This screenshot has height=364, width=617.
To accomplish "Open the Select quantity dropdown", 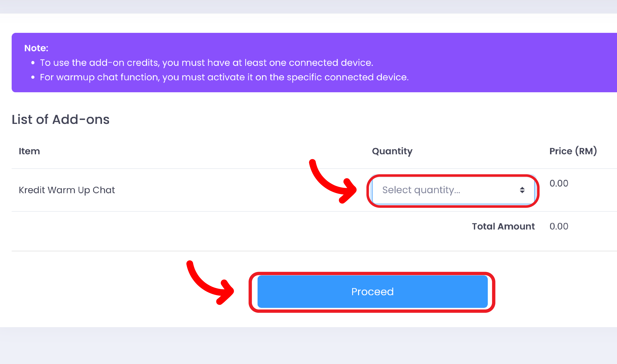I will pos(453,190).
